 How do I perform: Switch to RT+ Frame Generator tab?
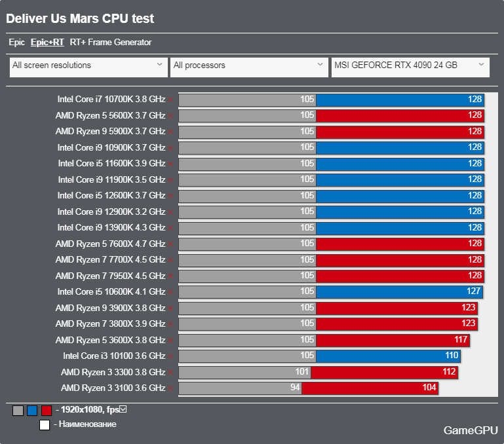(111, 43)
